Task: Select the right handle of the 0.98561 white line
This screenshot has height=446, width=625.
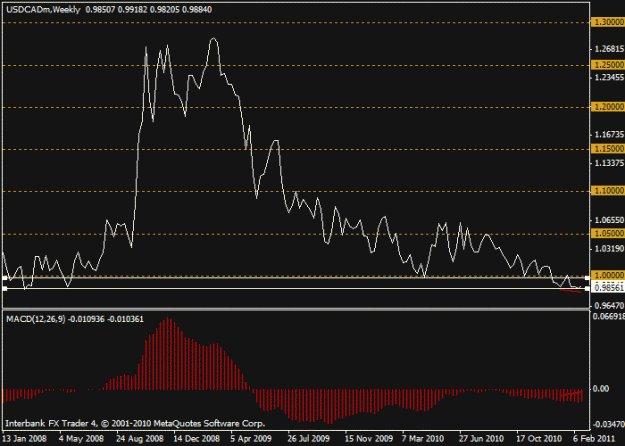Action: pyautogui.click(x=587, y=288)
